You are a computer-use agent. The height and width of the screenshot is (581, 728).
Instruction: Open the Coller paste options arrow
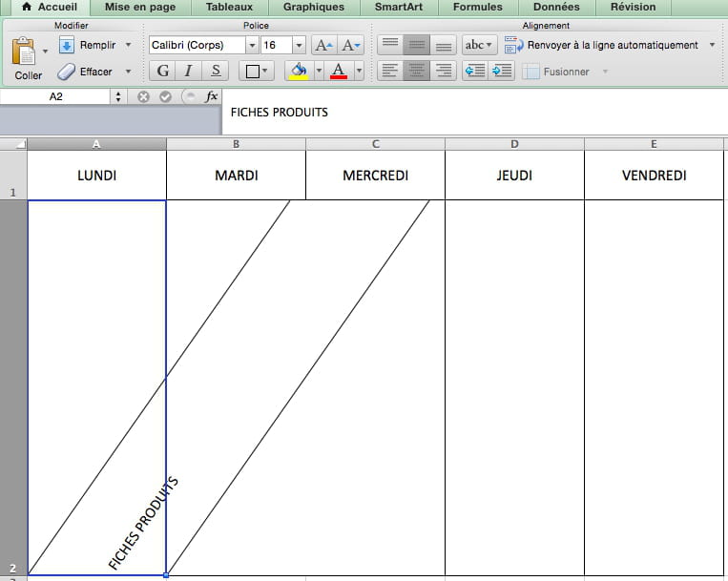(x=45, y=52)
